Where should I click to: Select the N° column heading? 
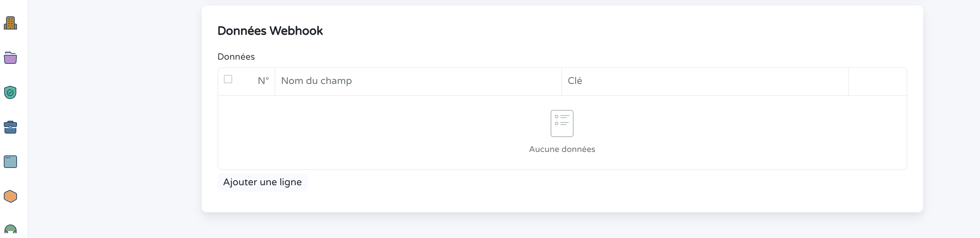click(263, 80)
